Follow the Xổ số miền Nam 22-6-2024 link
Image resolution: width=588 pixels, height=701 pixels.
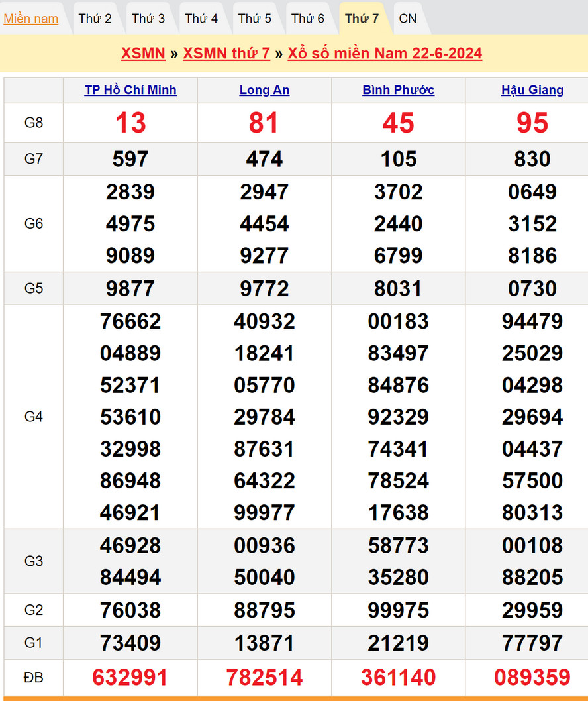click(385, 53)
